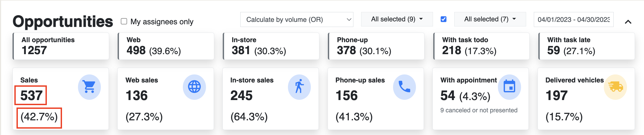Collapse the Opportunities panel with chevron

(628, 22)
